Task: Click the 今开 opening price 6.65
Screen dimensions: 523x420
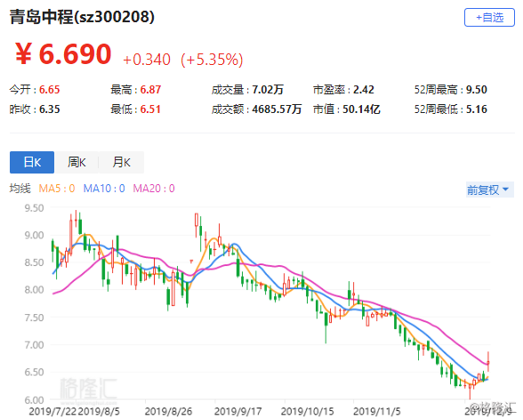Action: (50, 89)
